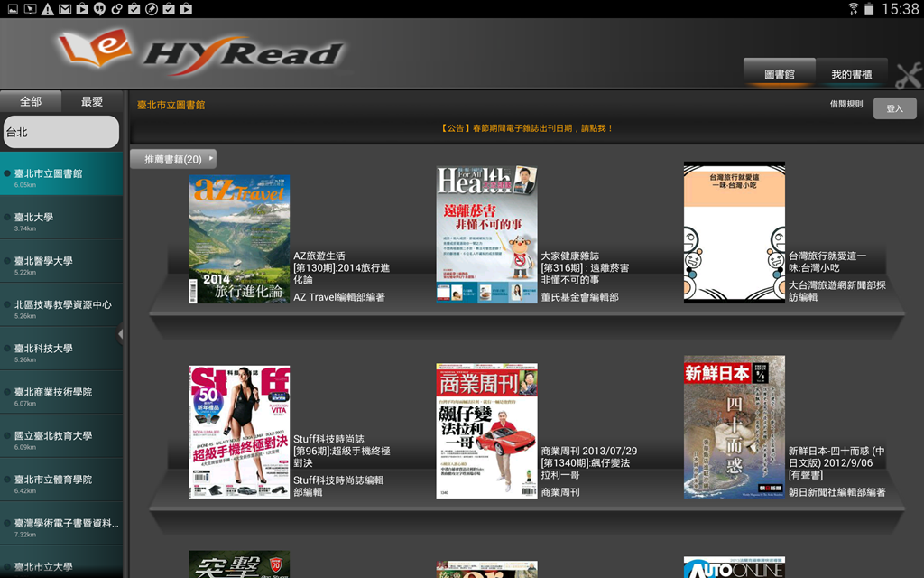Click the title 大家健康雜誌 [第316期]

point(585,267)
